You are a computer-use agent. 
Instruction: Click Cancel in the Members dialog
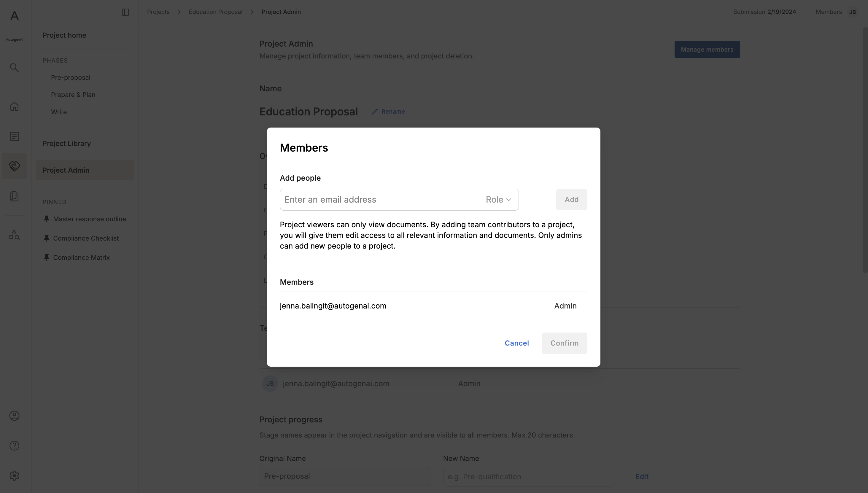(x=516, y=343)
